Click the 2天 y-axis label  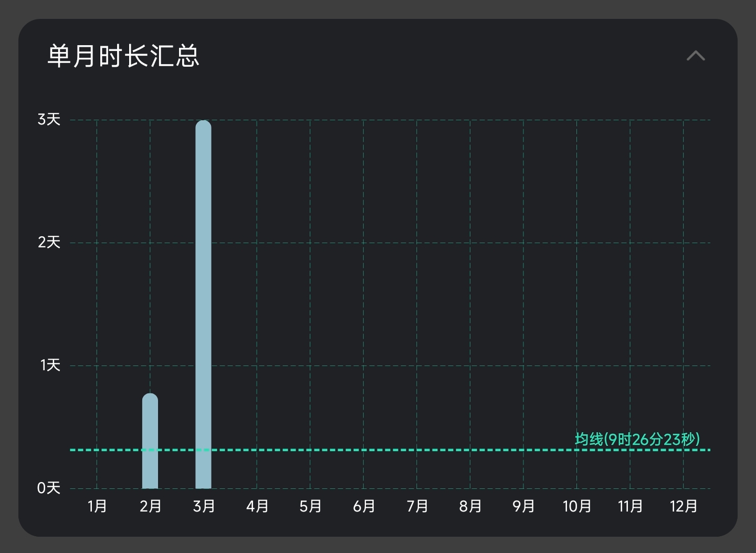[x=49, y=243]
